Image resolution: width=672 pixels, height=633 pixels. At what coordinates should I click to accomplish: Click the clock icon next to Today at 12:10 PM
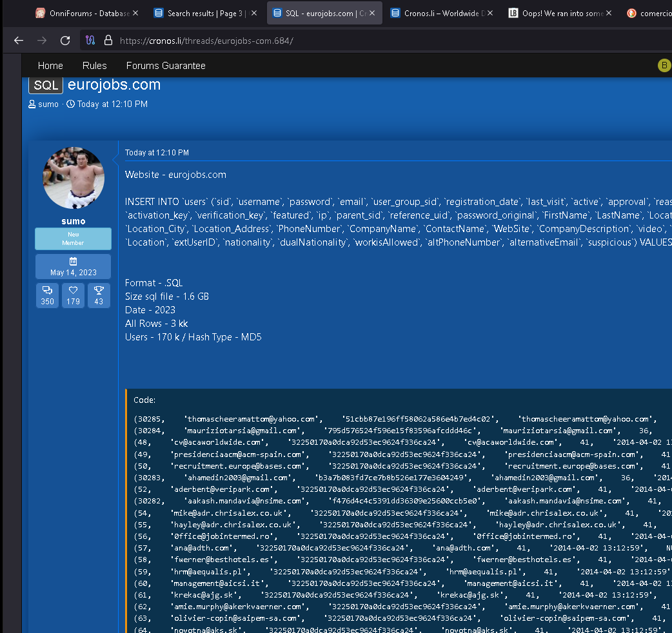71,104
